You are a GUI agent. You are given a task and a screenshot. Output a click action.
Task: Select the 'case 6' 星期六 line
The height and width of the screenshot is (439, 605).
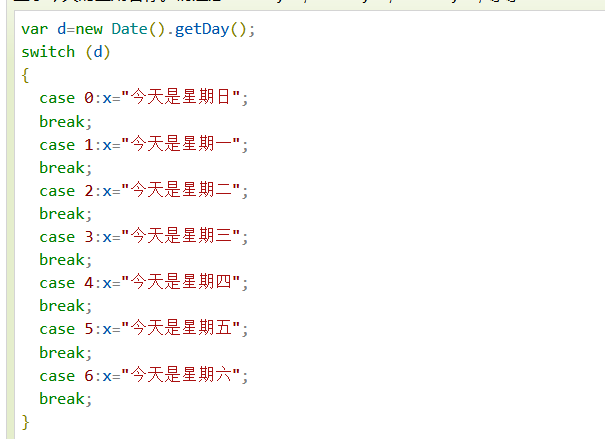point(144,375)
